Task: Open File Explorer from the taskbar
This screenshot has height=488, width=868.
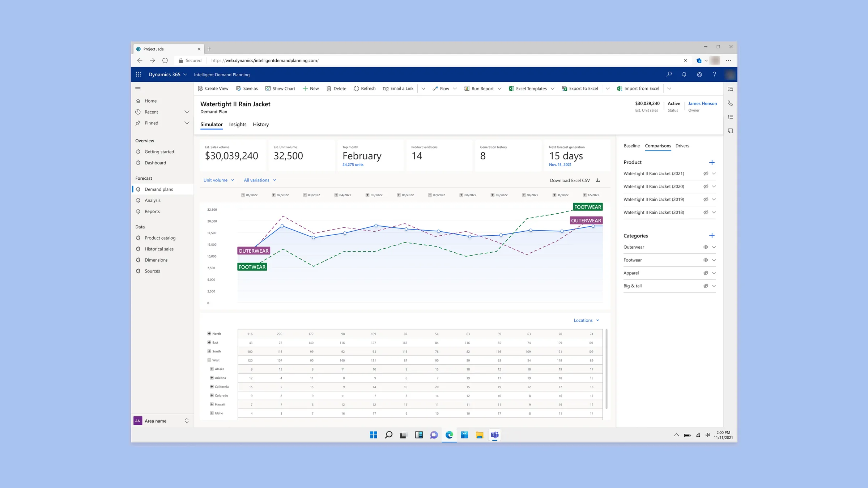Action: click(480, 435)
